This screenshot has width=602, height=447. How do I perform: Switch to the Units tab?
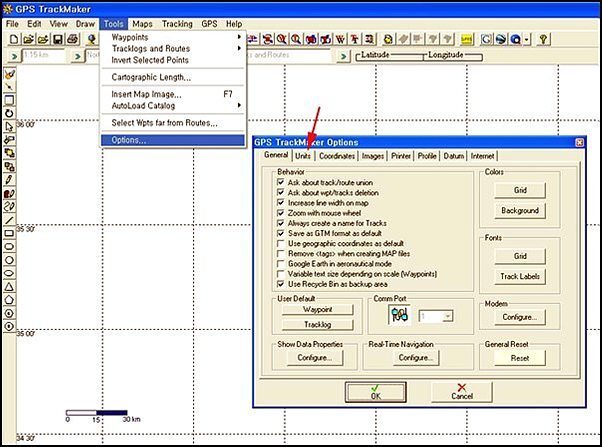(x=303, y=156)
